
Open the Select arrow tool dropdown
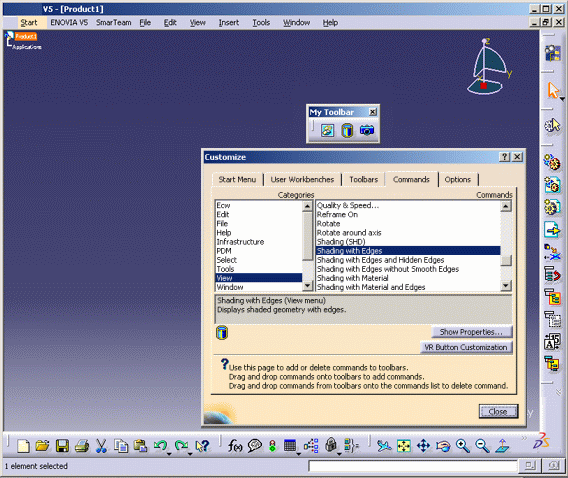[x=562, y=99]
